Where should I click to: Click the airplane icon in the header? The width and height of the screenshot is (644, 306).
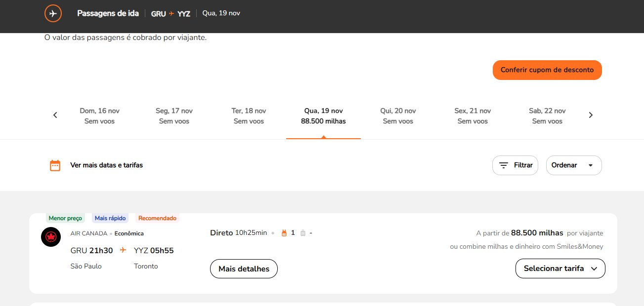53,13
